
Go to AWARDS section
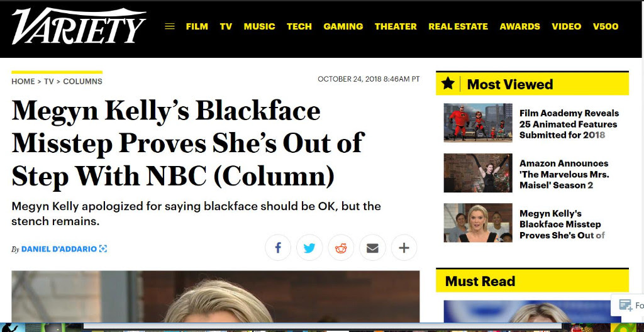[x=519, y=26]
